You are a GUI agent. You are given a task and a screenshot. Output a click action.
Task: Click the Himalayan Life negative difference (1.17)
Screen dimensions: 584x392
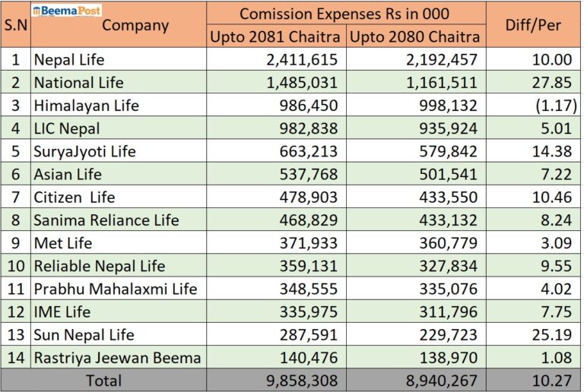pyautogui.click(x=557, y=106)
